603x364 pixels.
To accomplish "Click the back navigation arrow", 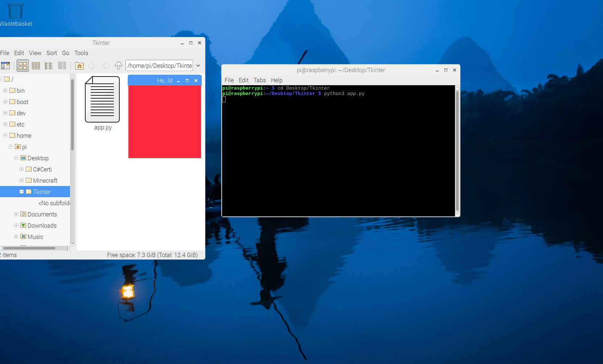I will pyautogui.click(x=93, y=65).
